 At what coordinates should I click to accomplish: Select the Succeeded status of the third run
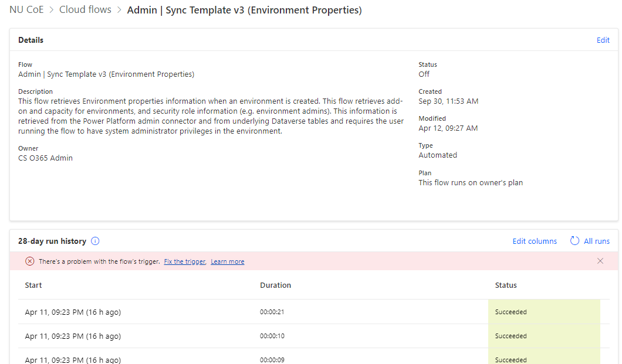(510, 359)
